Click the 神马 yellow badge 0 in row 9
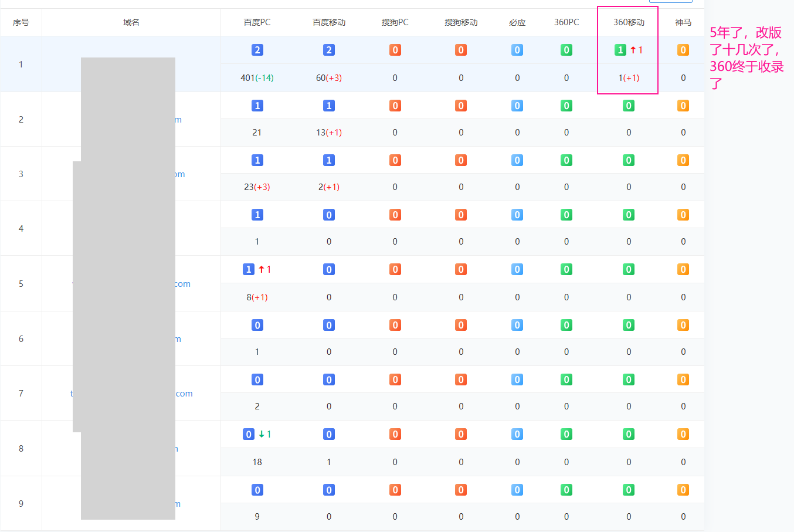 (683, 490)
